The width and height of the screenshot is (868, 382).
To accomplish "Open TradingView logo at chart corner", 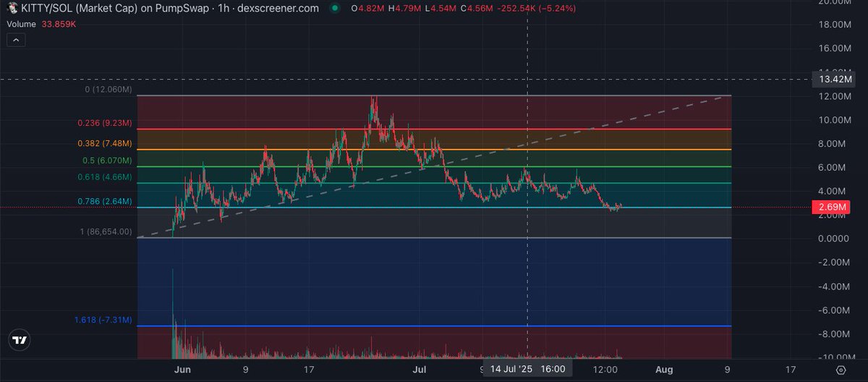I will pyautogui.click(x=20, y=339).
